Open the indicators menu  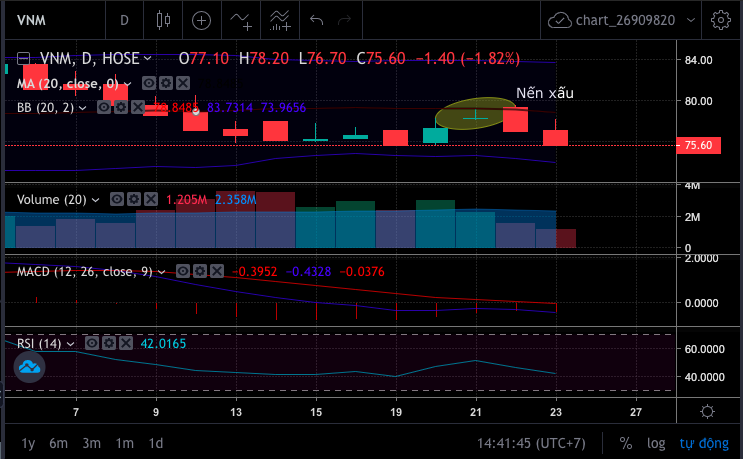241,20
